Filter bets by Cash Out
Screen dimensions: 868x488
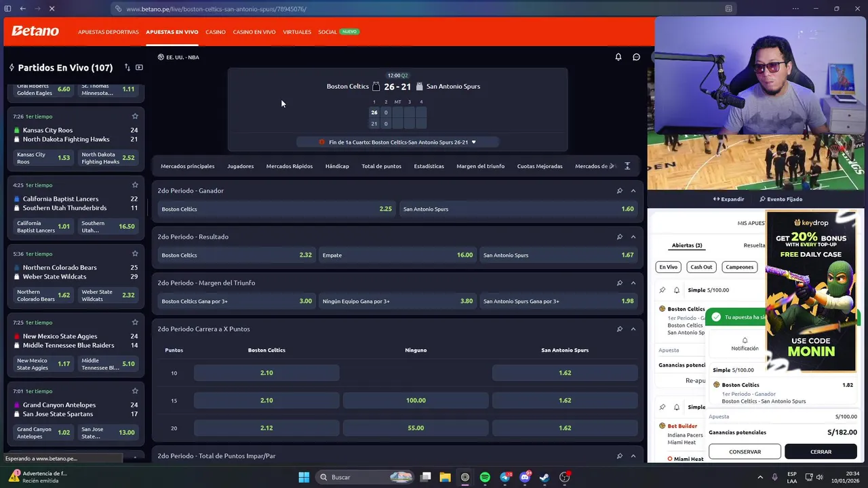click(701, 267)
